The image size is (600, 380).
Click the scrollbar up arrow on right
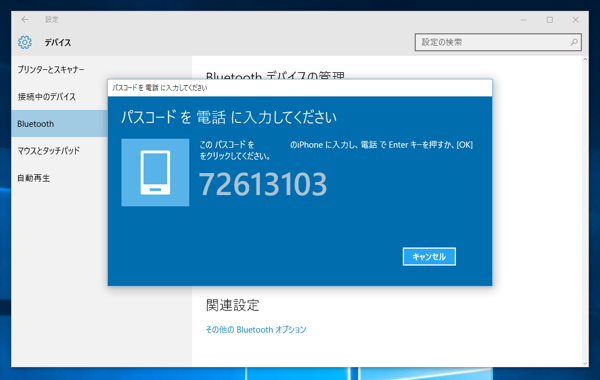585,60
